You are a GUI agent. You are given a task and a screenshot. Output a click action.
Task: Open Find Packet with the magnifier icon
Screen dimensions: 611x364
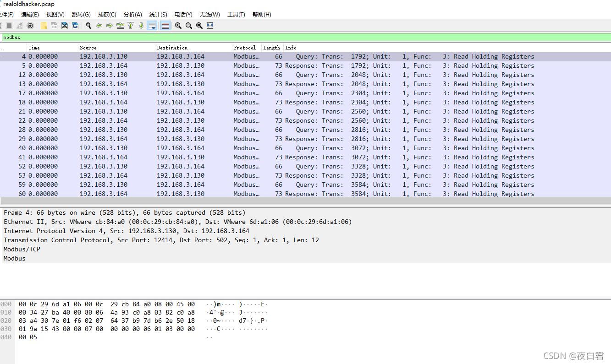(88, 26)
